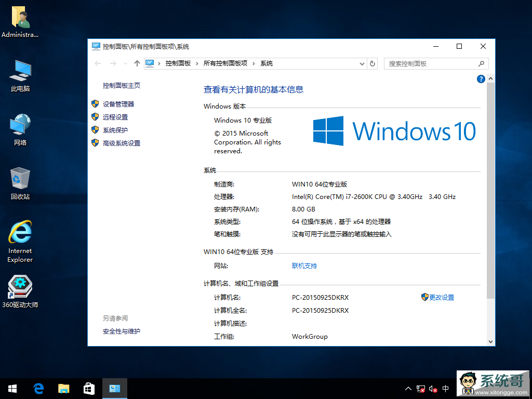Switch the 中 input method indicator
Viewport: 532px width, 399px height.
[x=445, y=389]
